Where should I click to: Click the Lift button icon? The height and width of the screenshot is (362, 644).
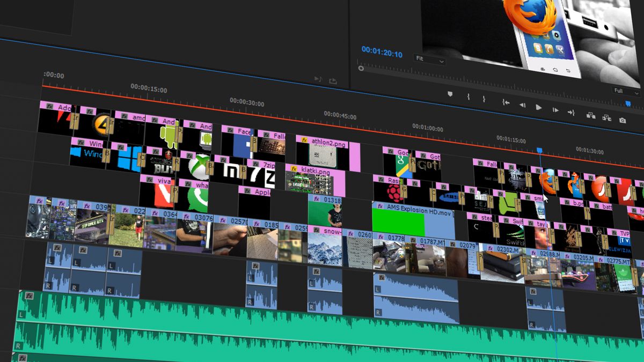click(590, 115)
